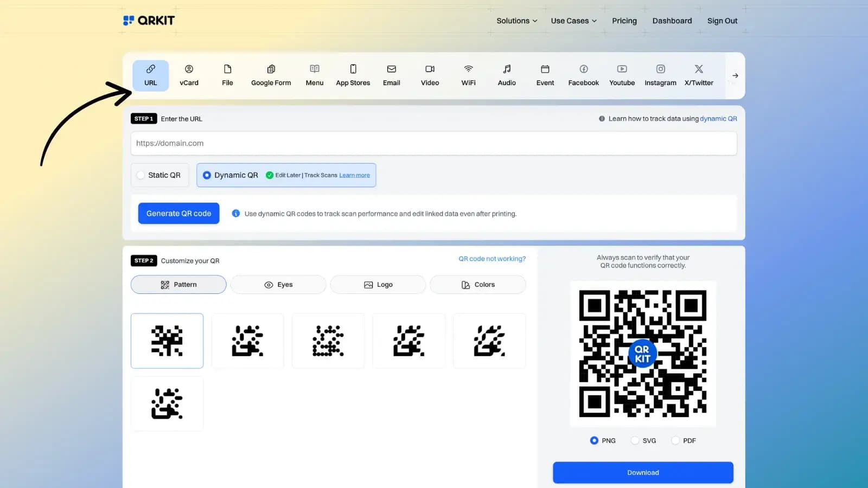Open the WiFi QR code option
Viewport: 868px width, 488px height.
click(468, 75)
